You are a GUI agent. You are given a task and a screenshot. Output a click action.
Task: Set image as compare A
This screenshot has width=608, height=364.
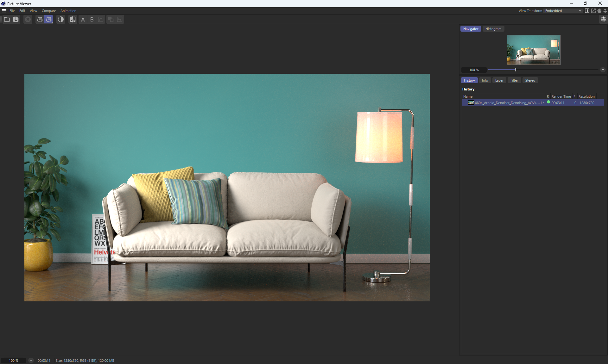coord(83,19)
